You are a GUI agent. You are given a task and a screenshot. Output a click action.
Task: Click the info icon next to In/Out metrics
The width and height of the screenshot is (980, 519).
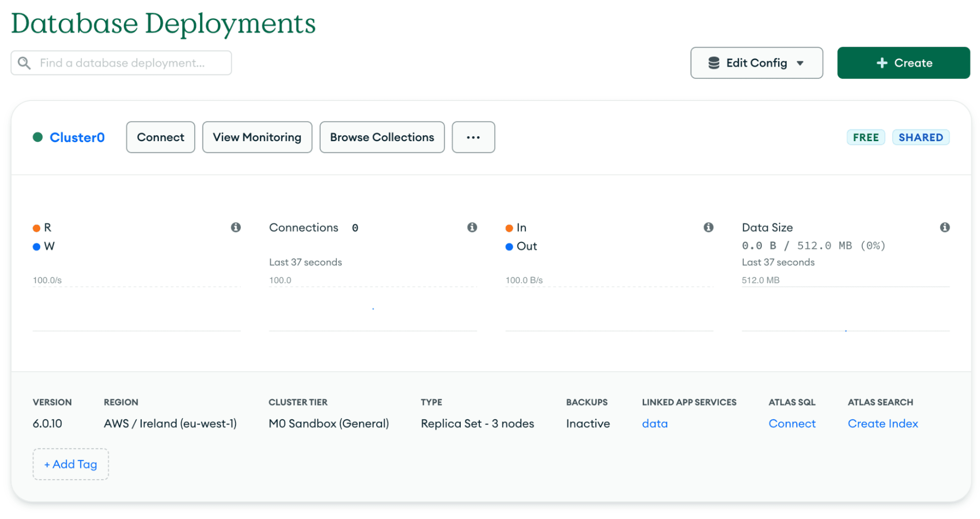click(708, 227)
